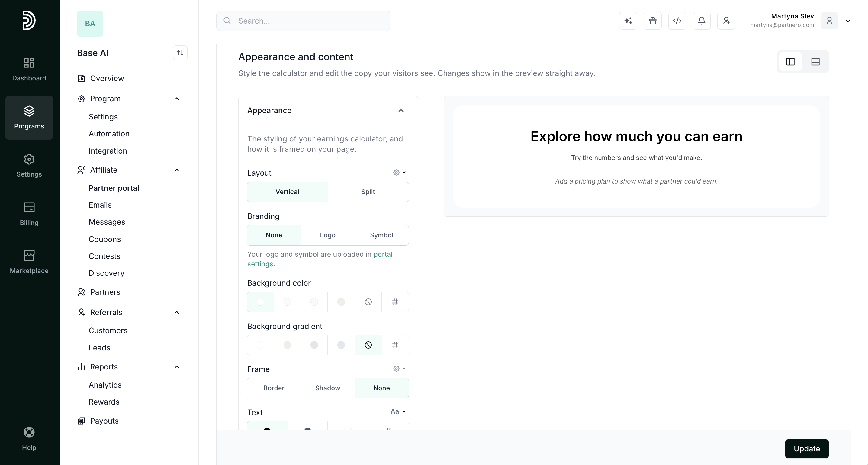Follow the portal settings link
Image resolution: width=868 pixels, height=465 pixels.
pos(320,259)
